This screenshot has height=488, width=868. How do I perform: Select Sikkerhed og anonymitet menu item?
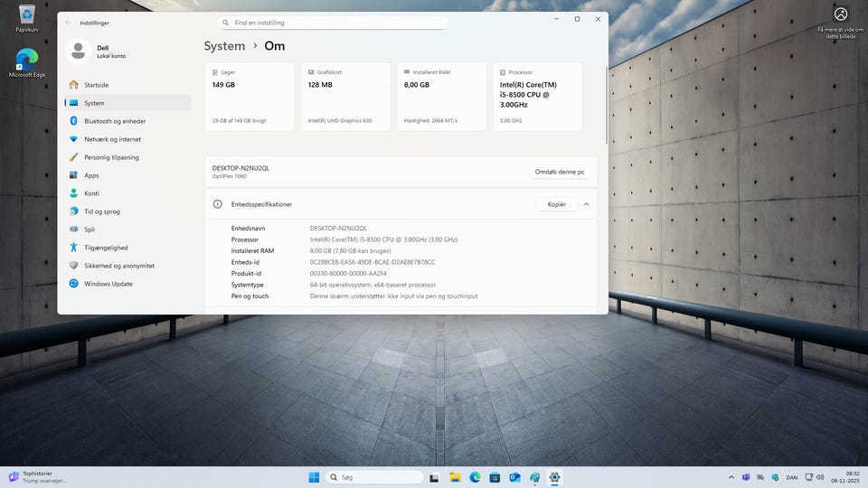coord(118,266)
